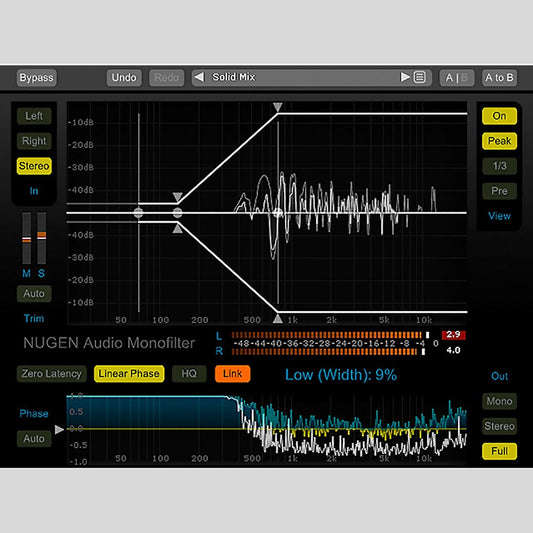Click the phase position arrow marker

(59, 429)
